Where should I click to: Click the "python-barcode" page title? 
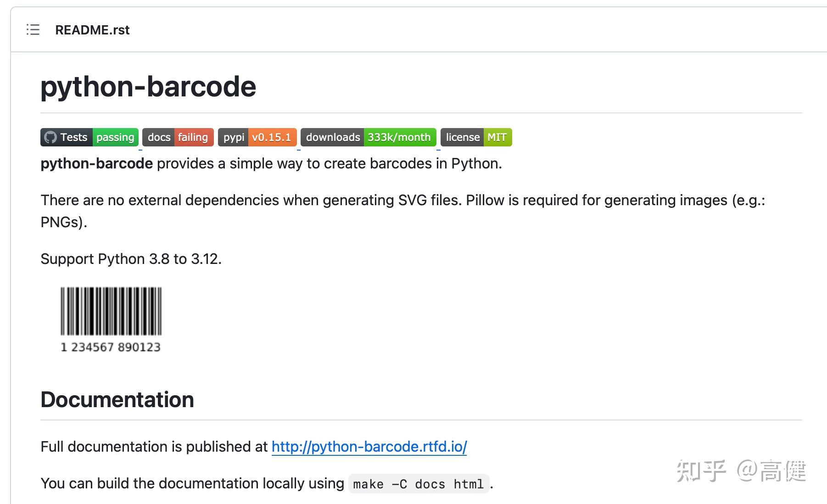(x=148, y=86)
